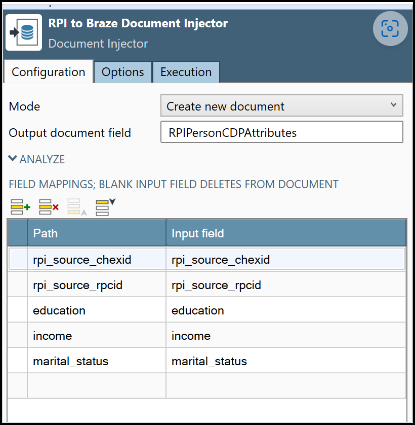This screenshot has height=425, width=415.
Task: Switch to the Execution tab
Action: [x=186, y=72]
